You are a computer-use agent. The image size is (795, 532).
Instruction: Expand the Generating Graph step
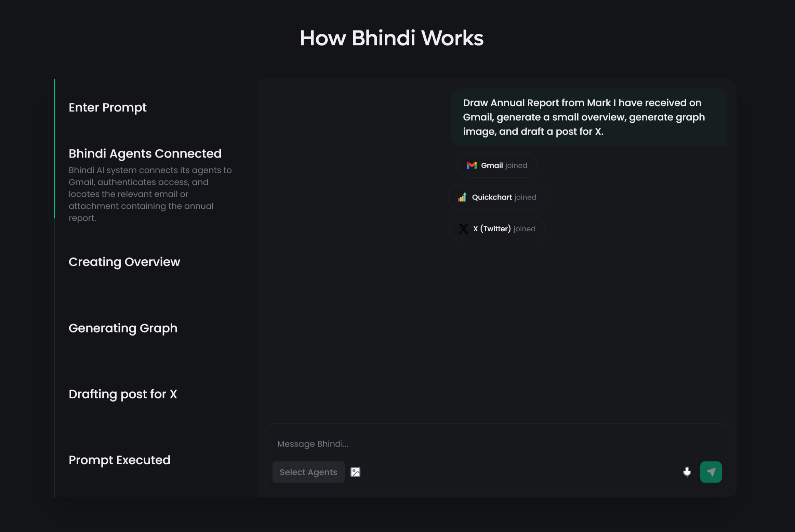tap(123, 328)
